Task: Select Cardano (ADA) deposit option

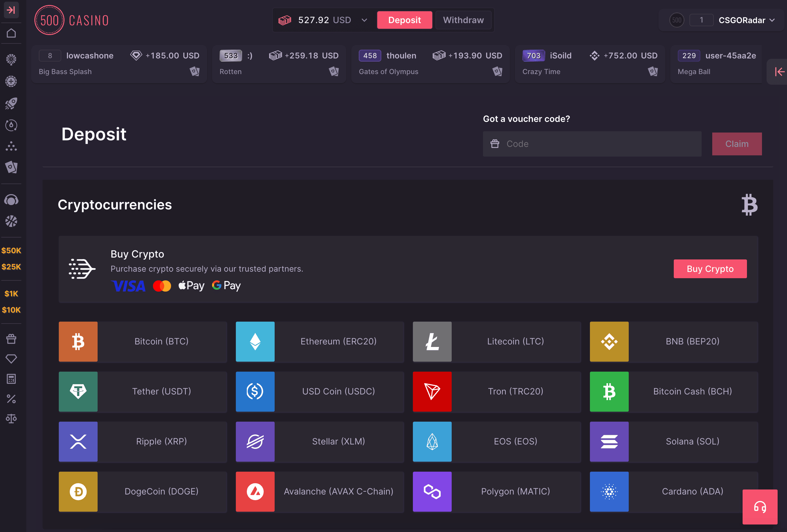Action: [x=674, y=492]
